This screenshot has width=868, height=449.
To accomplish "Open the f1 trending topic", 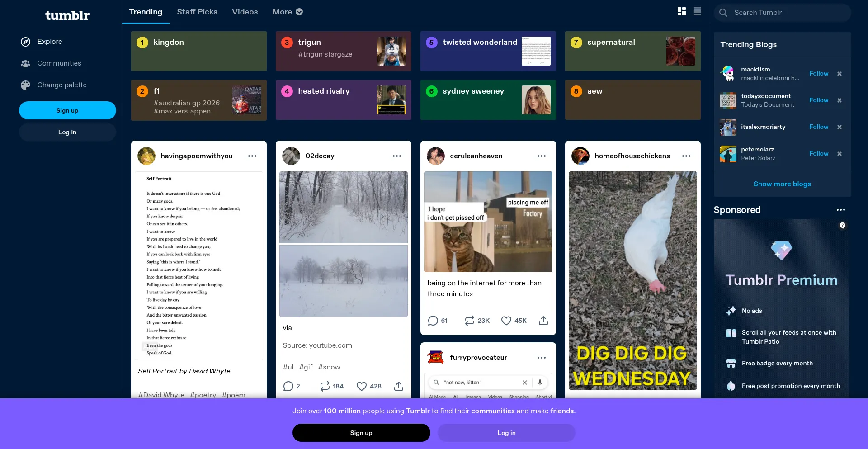I will tap(199, 100).
